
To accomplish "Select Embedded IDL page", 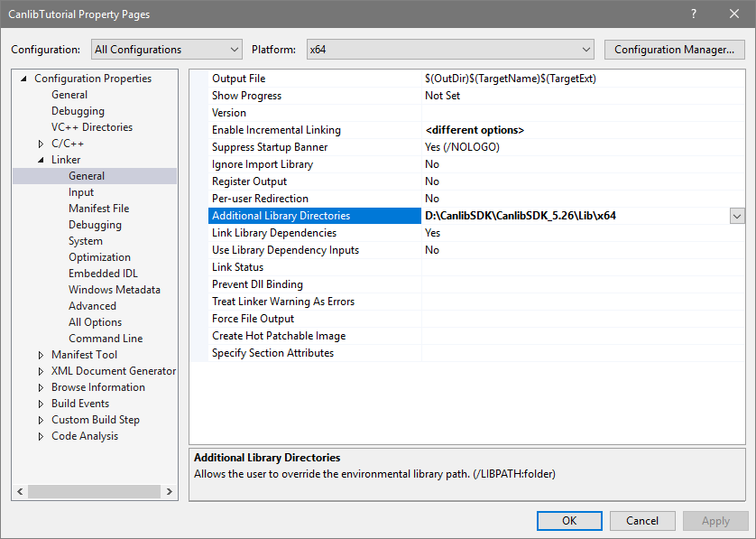I will 103,274.
